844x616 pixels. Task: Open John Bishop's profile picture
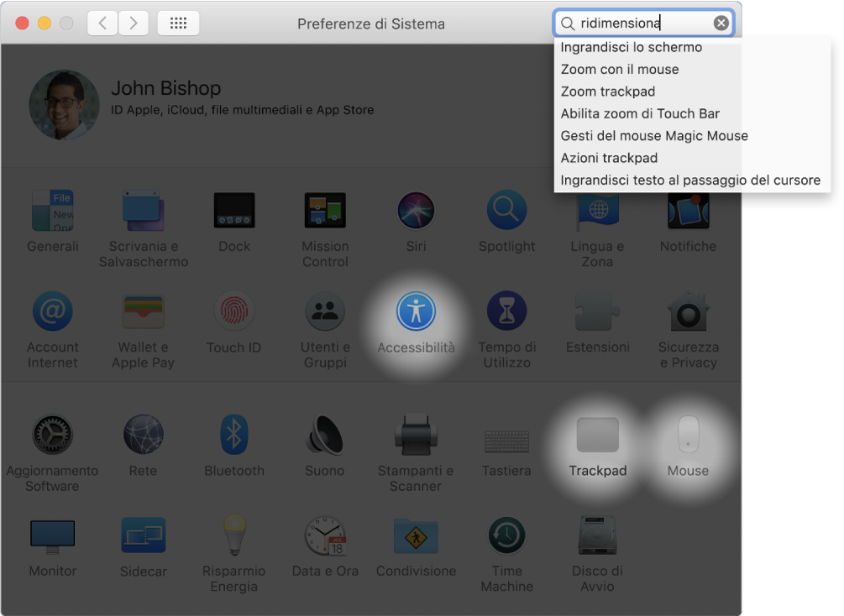point(64,105)
